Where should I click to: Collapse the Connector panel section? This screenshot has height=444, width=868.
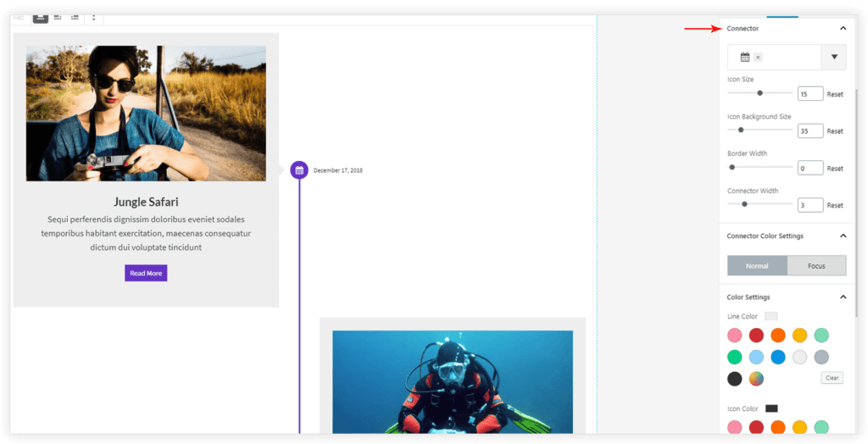click(x=843, y=29)
